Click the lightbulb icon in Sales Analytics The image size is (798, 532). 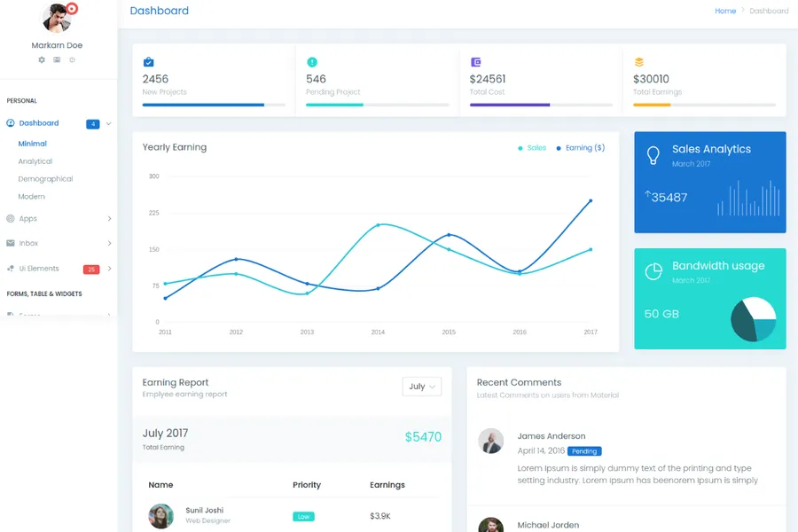653,156
